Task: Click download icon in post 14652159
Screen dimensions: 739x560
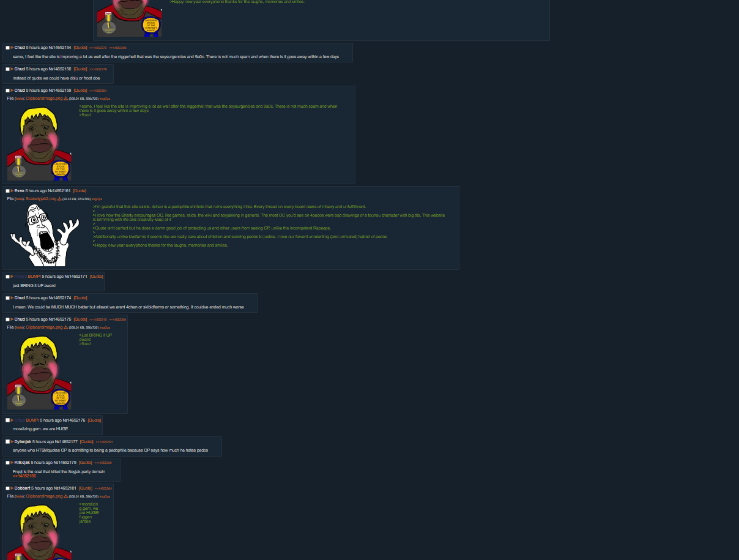Action: 66,99
